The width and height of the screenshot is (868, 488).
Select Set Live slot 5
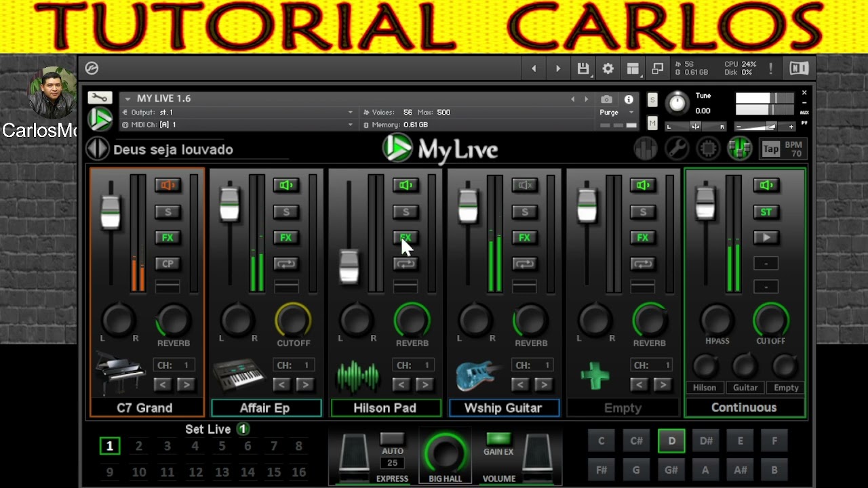tap(222, 445)
